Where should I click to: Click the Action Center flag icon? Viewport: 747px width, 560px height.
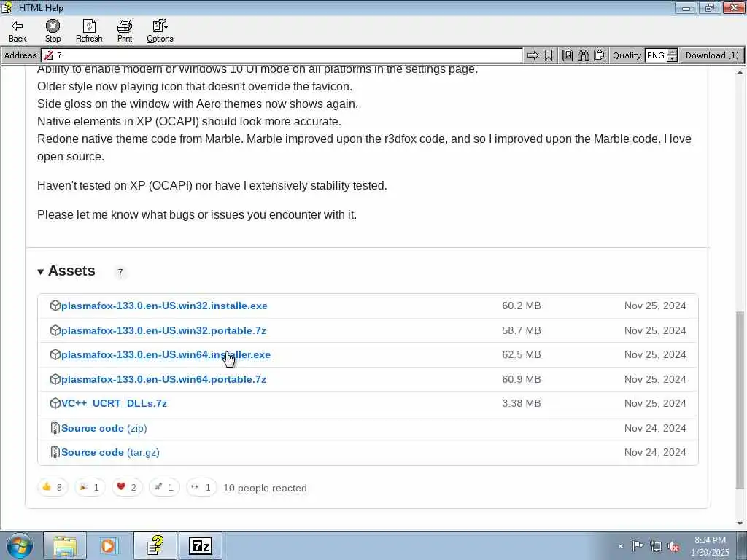pyautogui.click(x=638, y=545)
